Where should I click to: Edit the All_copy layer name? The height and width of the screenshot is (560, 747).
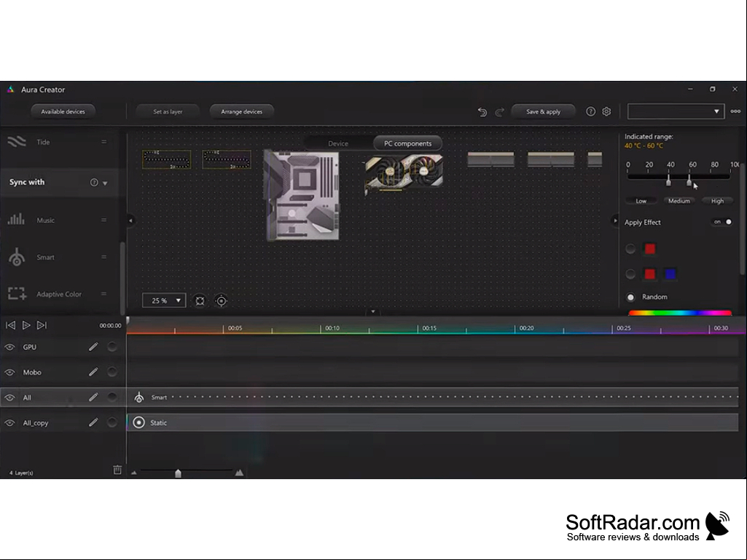point(93,422)
